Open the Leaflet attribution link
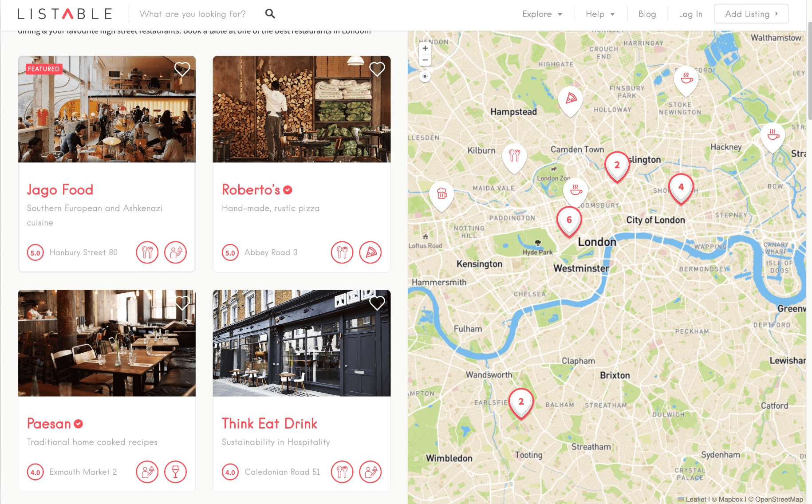The image size is (812, 504). (696, 499)
